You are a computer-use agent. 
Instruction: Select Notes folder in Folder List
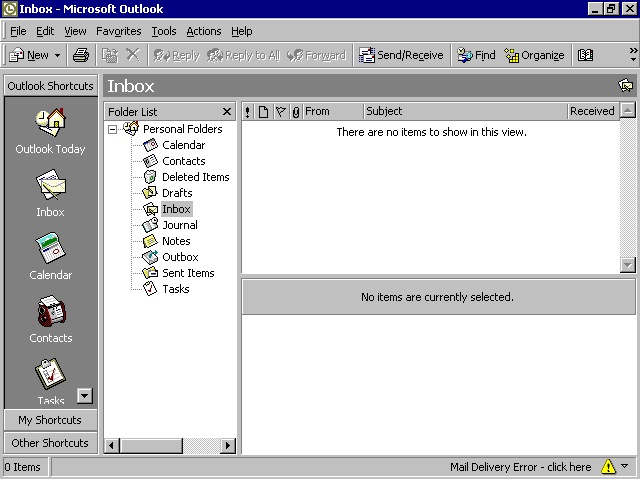pos(176,241)
